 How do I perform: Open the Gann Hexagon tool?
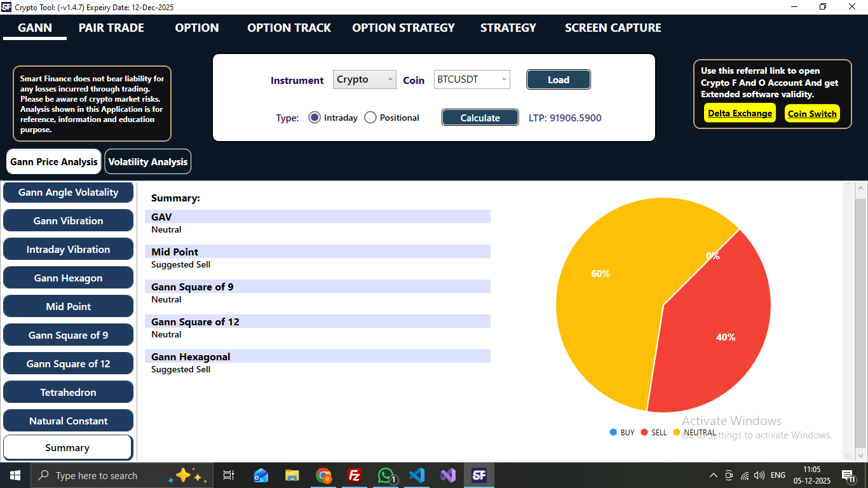coord(68,278)
